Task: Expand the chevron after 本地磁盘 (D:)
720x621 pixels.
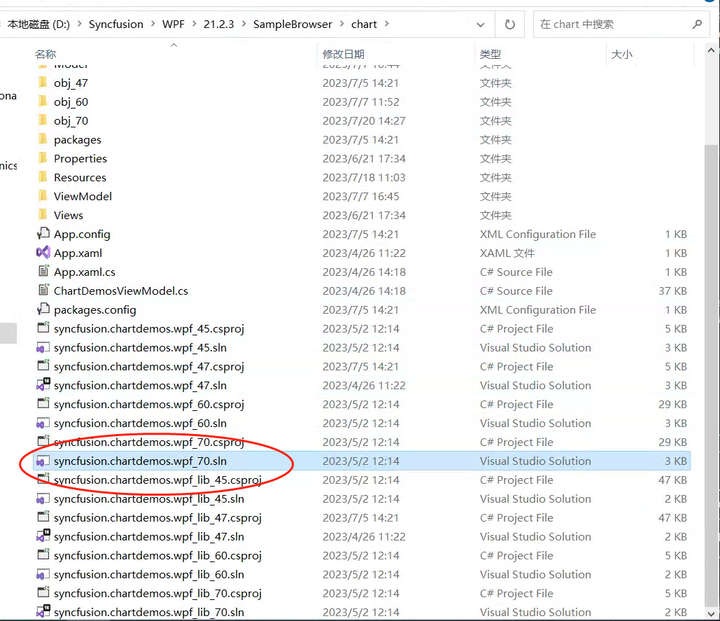Action: (79, 24)
